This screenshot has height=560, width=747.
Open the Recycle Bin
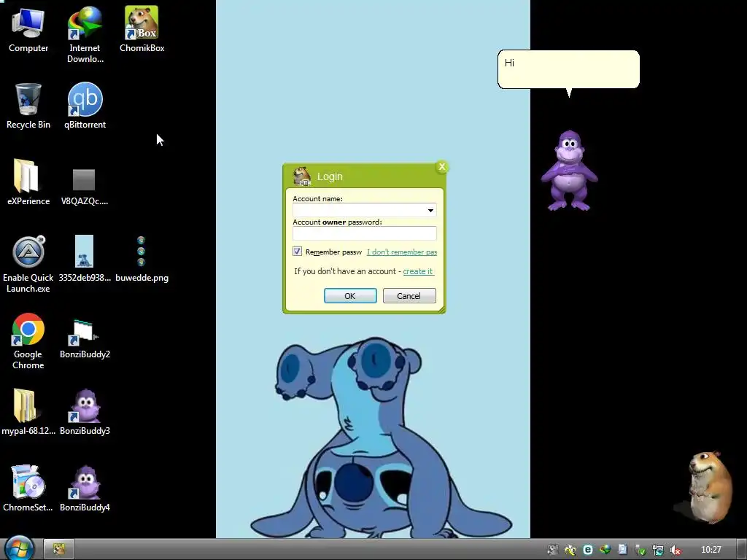pyautogui.click(x=28, y=106)
